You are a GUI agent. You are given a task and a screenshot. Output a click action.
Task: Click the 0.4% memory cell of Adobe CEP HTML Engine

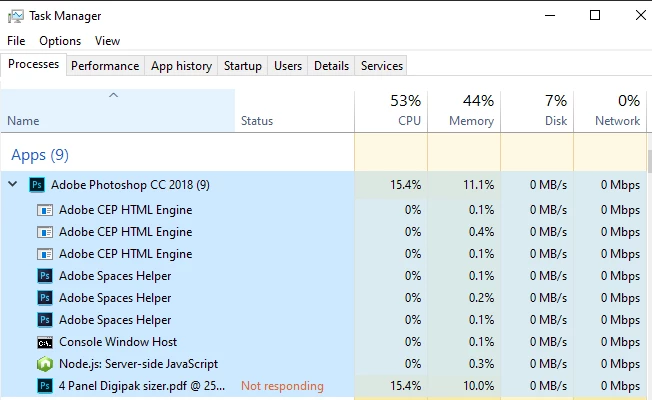(464, 232)
